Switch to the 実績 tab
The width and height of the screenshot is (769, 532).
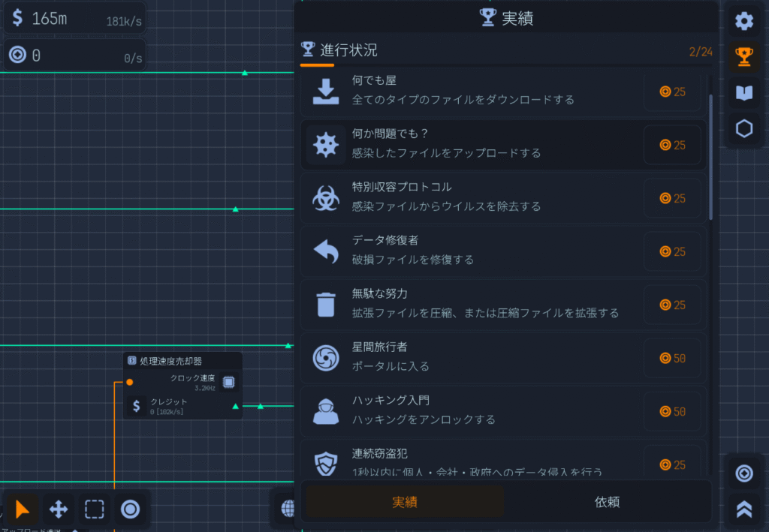click(405, 502)
